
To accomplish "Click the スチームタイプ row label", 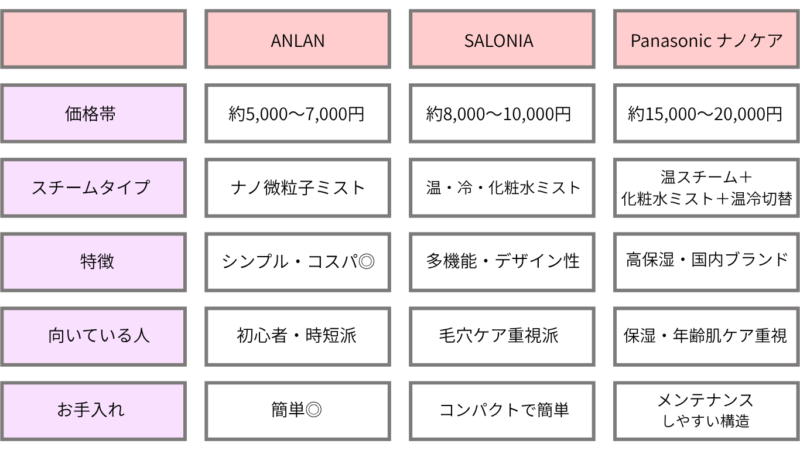I will click(94, 187).
